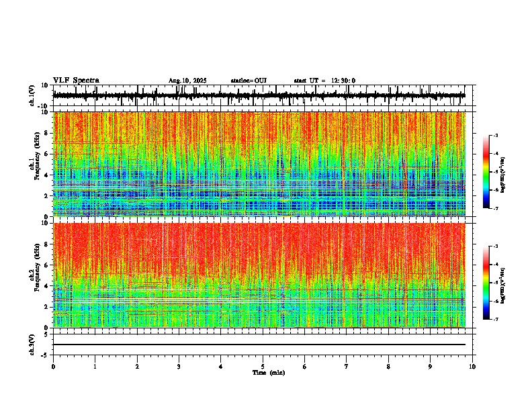Click the ch.1 voltage waveform trace panel

pyautogui.click(x=263, y=95)
